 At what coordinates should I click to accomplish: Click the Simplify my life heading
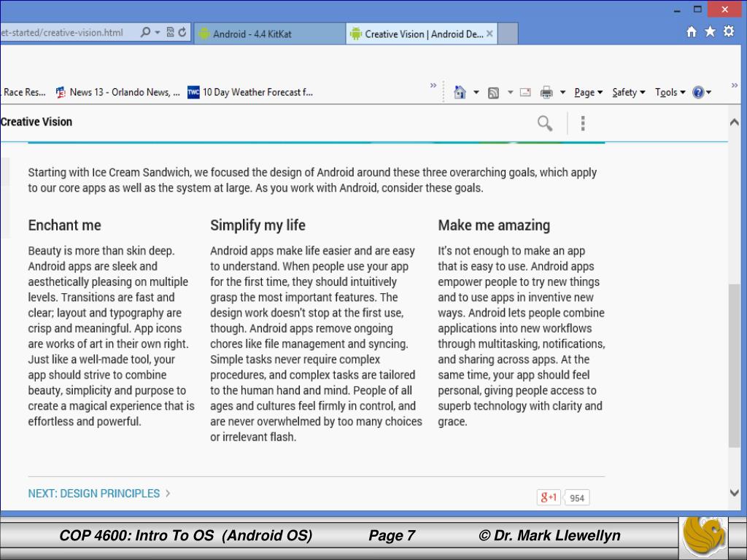pyautogui.click(x=258, y=225)
